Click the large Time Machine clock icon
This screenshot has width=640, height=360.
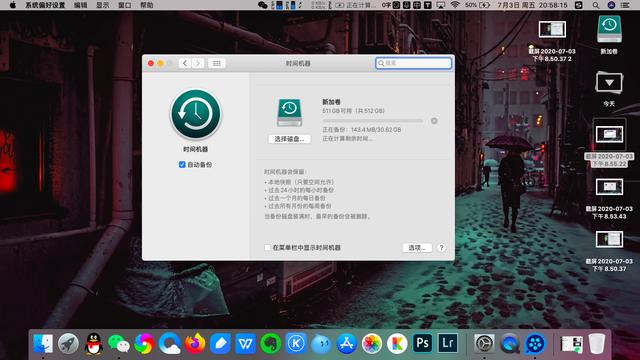click(x=196, y=115)
